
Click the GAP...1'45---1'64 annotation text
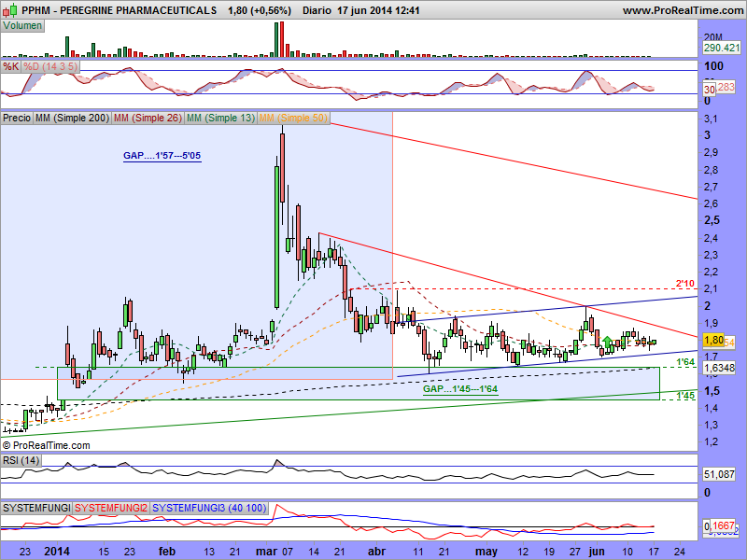[460, 389]
